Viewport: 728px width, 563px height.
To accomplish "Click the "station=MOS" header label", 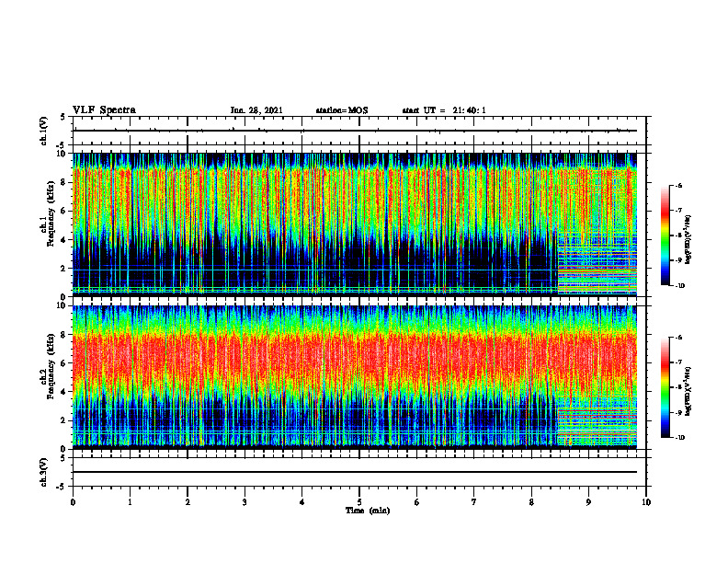I will 342,110.
